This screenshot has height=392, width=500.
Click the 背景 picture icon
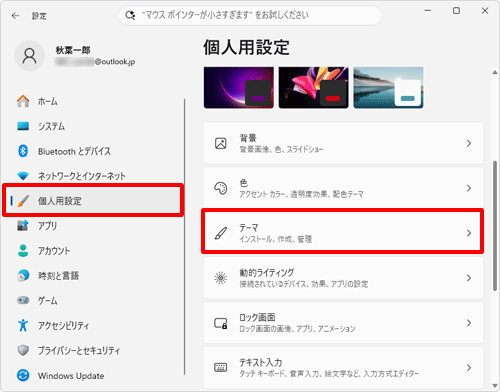(221, 143)
